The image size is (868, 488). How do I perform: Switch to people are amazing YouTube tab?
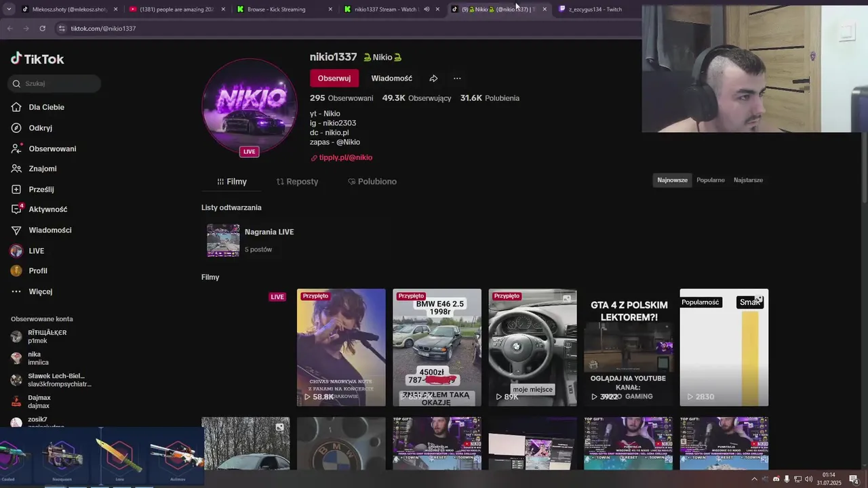pos(176,9)
